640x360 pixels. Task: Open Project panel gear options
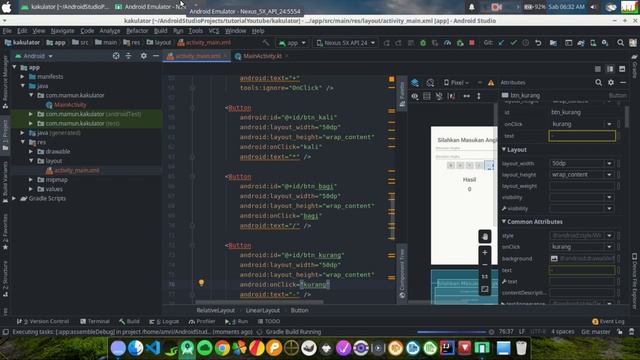144,56
